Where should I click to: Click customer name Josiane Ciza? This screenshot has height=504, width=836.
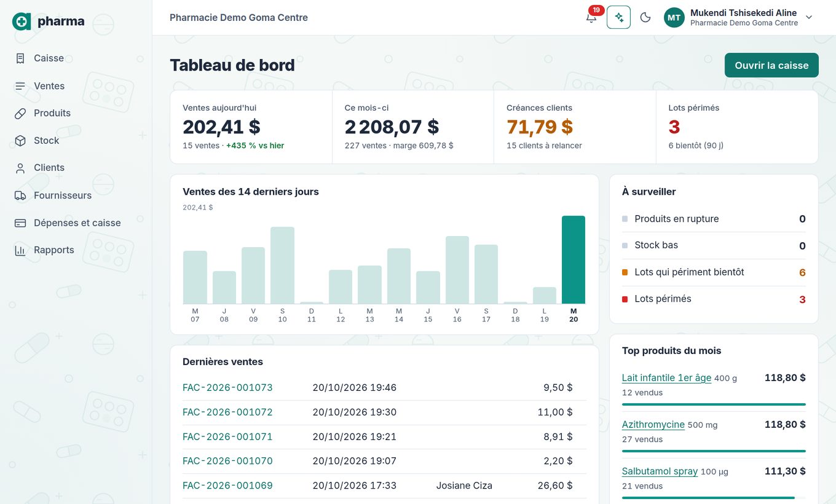pos(464,486)
